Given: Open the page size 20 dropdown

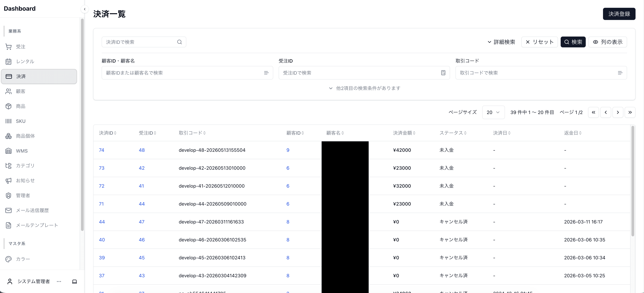Looking at the screenshot, I should tap(493, 112).
